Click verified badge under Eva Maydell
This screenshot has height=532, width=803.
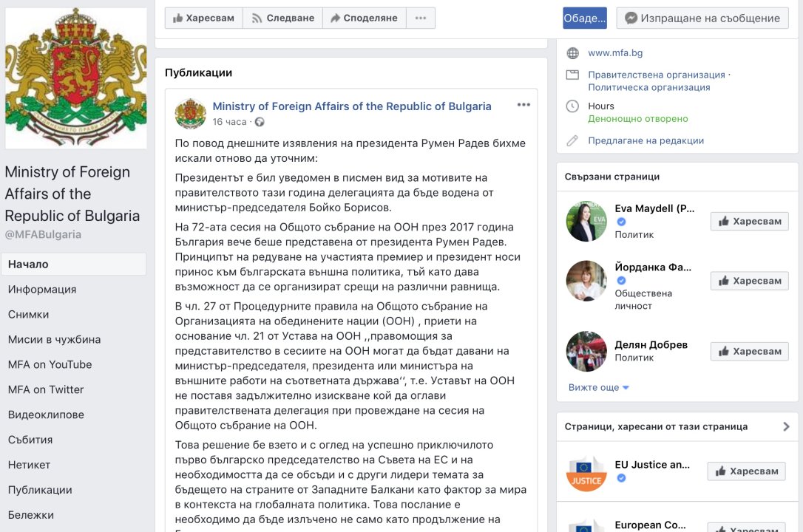click(x=621, y=222)
